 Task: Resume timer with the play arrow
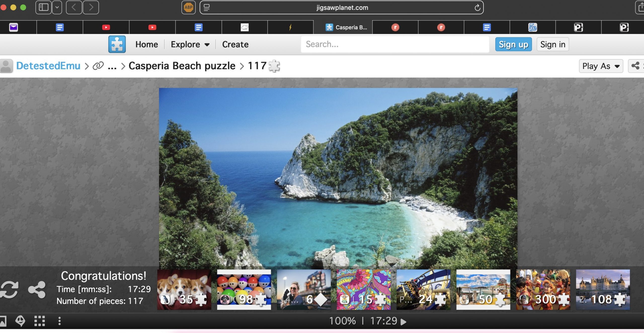click(x=404, y=322)
